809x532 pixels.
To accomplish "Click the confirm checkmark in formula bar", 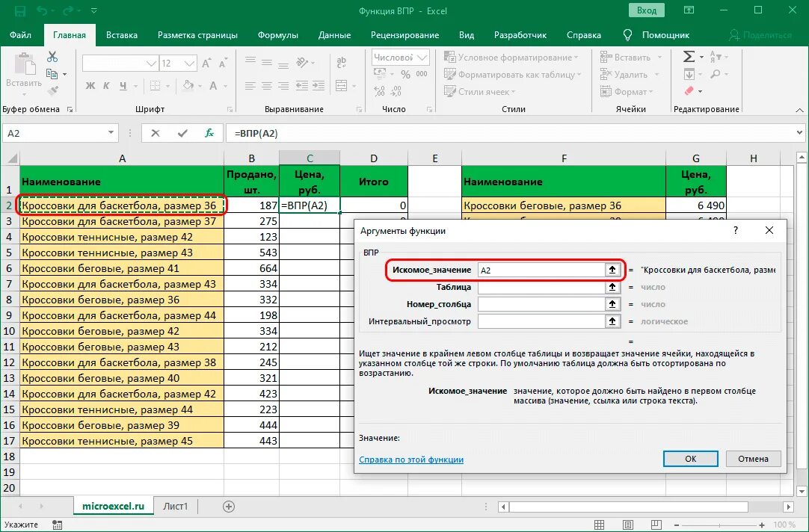I will [x=182, y=134].
